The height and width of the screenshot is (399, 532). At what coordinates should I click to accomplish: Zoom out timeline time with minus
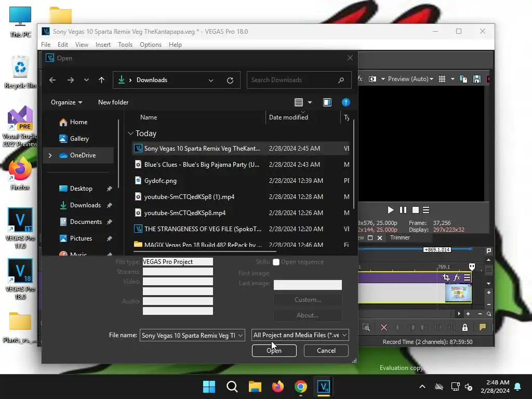click(x=480, y=314)
